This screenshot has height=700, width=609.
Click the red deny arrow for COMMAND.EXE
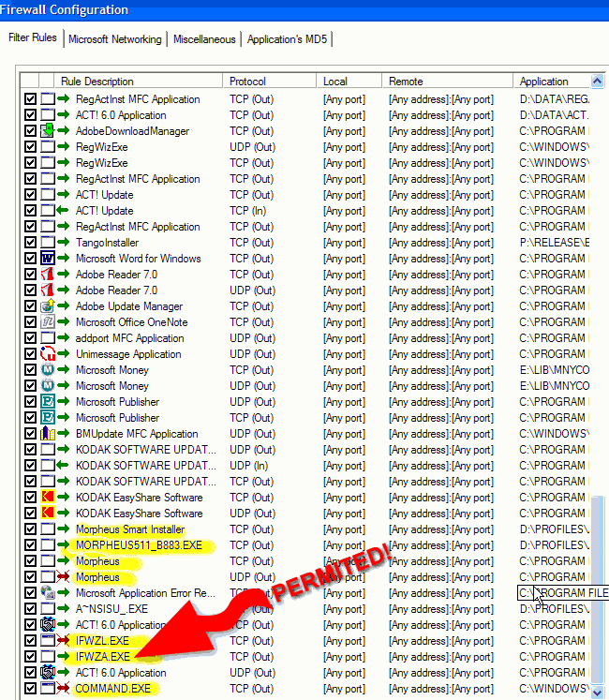64,689
